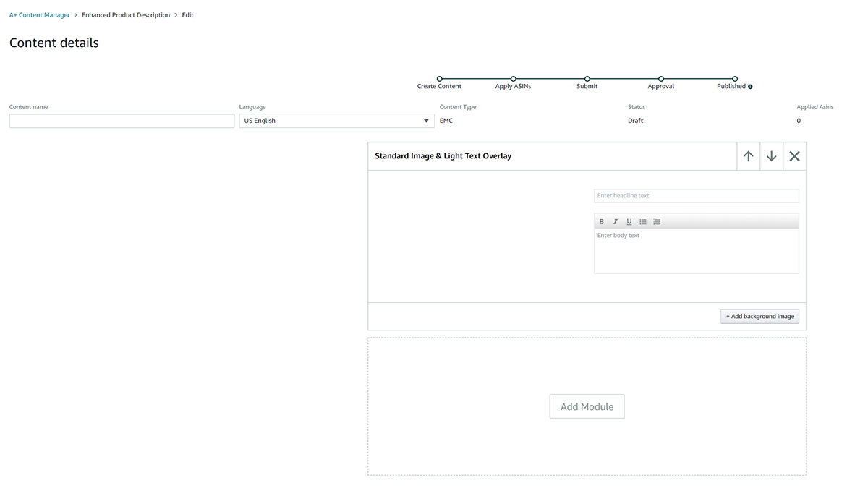
Task: Insert a numbered list in body text
Action: tap(657, 222)
